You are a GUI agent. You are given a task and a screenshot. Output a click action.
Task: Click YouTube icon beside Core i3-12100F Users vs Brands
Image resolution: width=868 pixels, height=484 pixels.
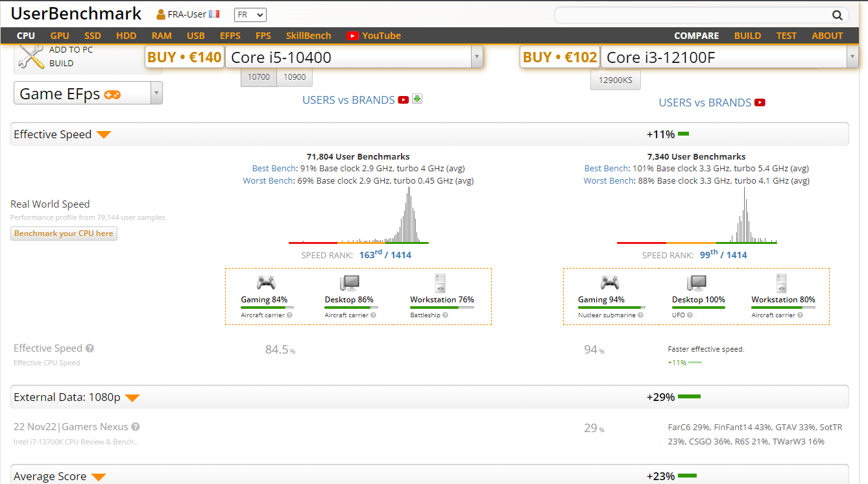tap(760, 102)
